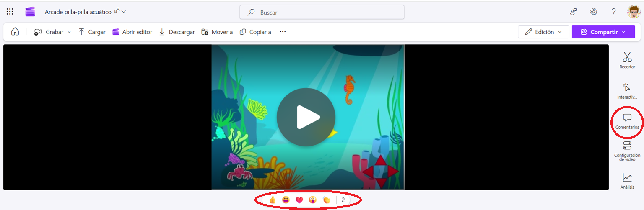Select Descargar in the toolbar
This screenshot has height=210, width=644.
point(177,32)
